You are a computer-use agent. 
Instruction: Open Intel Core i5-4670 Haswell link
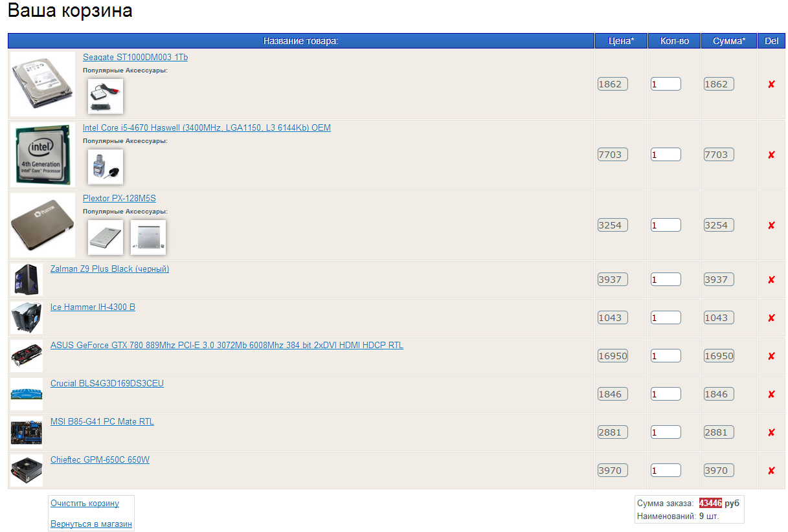click(207, 128)
